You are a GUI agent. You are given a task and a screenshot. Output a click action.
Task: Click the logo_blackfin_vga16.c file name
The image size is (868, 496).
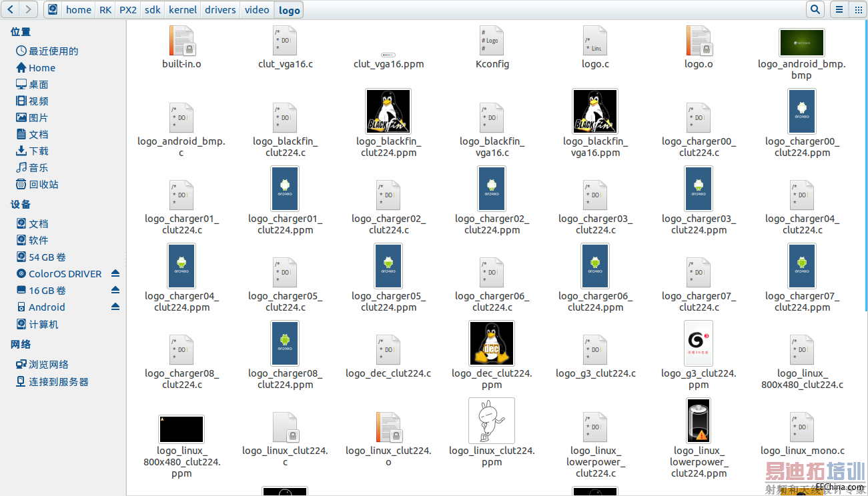pyautogui.click(x=492, y=147)
